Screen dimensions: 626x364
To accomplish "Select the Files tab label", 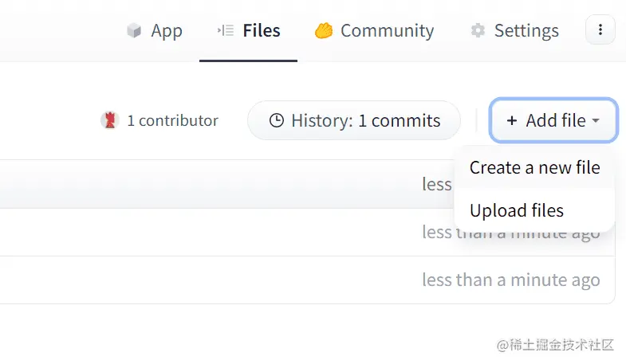I will tap(262, 31).
